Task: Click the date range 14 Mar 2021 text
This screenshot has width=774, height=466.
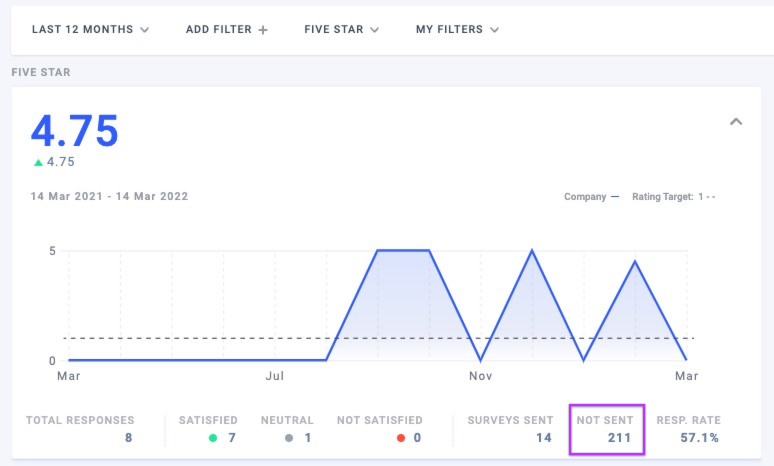Action: click(109, 197)
